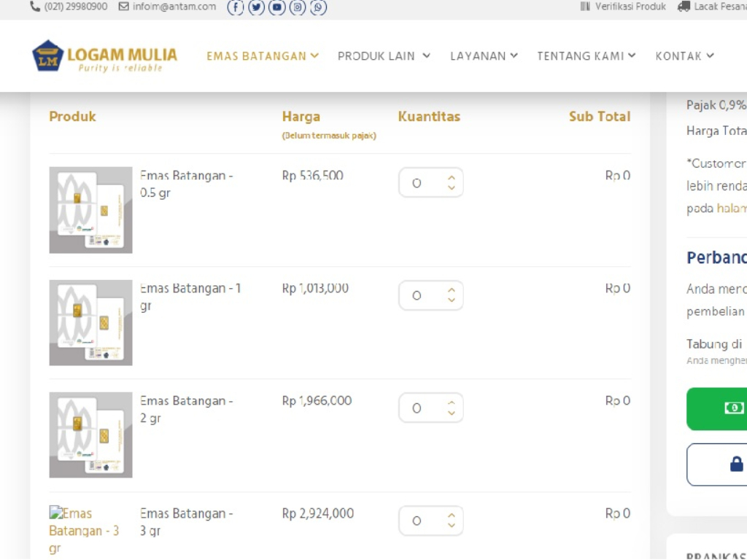Open the Facebook social icon
Viewport: 747px width, 560px height.
[236, 7]
